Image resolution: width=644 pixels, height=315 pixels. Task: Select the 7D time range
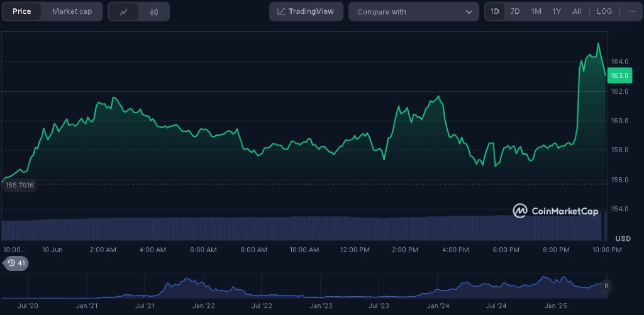[515, 11]
